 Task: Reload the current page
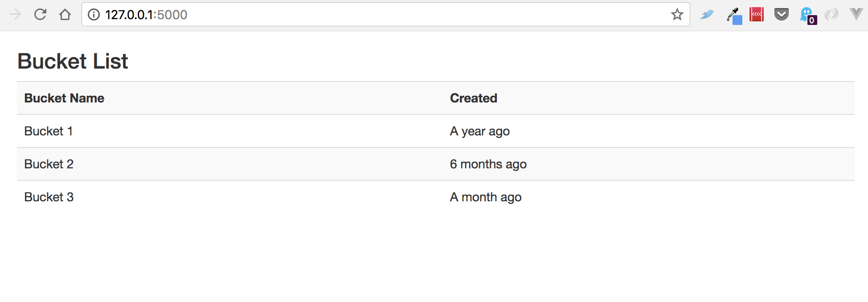(40, 15)
